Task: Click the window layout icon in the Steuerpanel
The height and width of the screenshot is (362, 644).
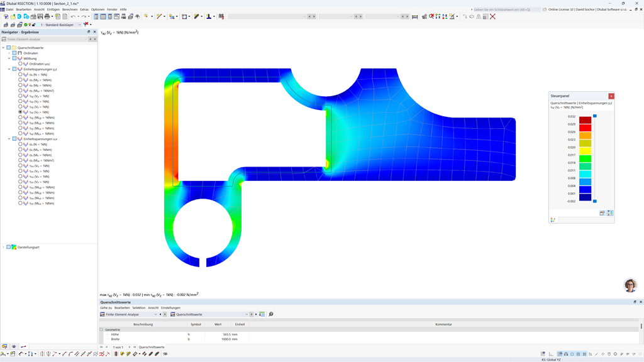Action: [x=602, y=213]
